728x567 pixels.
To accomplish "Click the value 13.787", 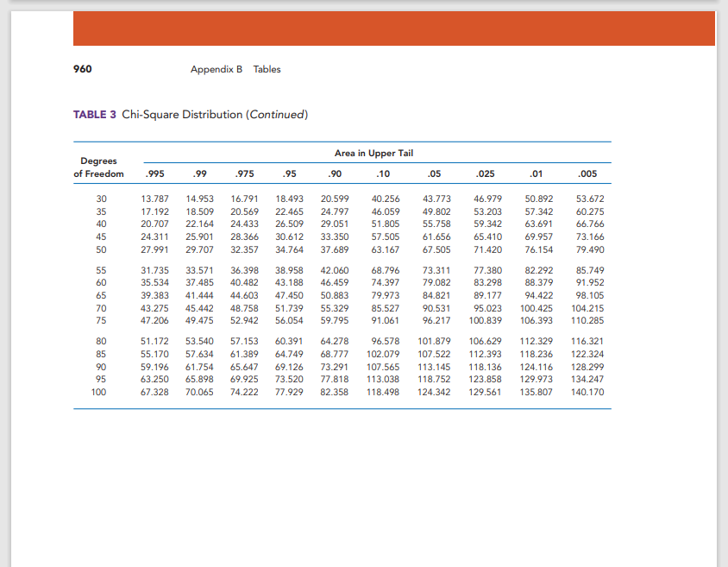I will pos(154,198).
